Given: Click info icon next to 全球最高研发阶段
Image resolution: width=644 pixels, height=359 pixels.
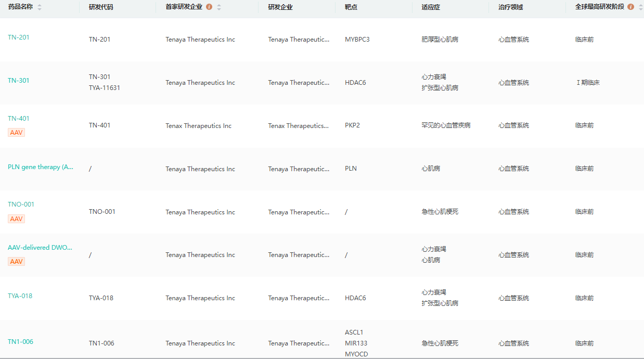Looking at the screenshot, I should [631, 7].
